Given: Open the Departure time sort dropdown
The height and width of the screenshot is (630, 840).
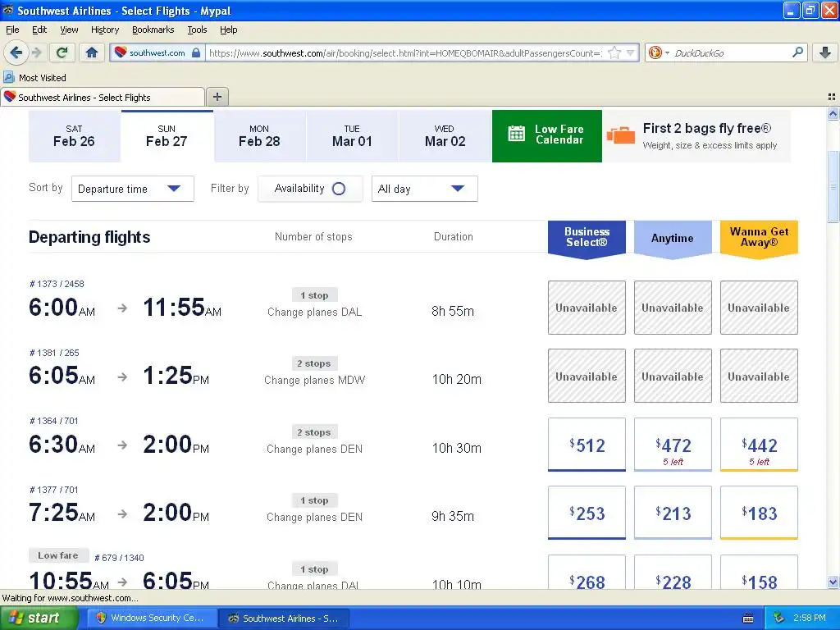Looking at the screenshot, I should (x=133, y=189).
